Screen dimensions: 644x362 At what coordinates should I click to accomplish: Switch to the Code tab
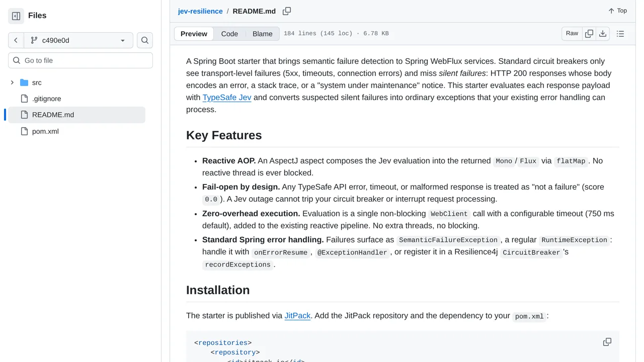pyautogui.click(x=229, y=34)
